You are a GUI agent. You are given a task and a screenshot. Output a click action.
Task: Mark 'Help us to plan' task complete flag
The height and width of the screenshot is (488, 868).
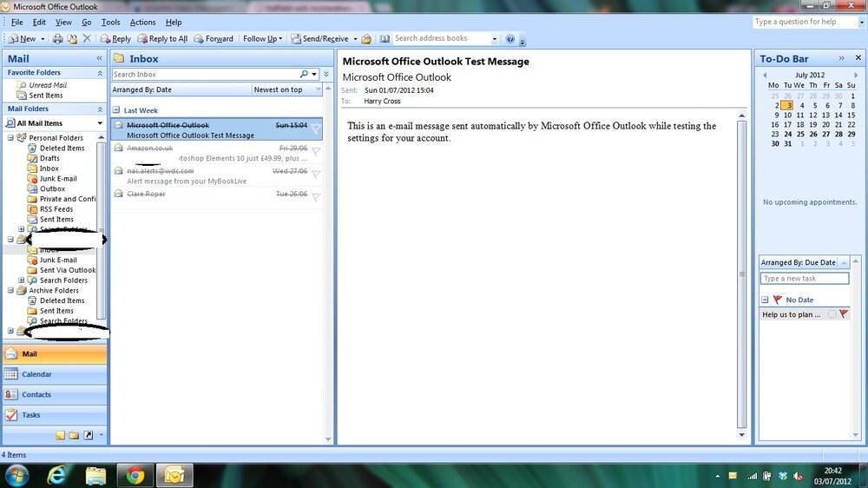coord(844,314)
